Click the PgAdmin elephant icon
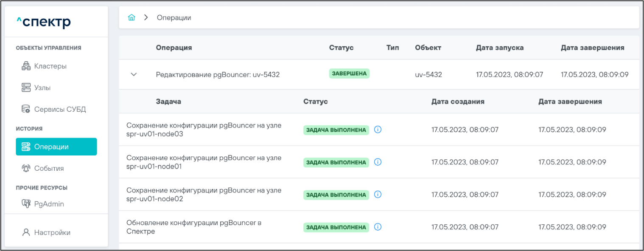The width and height of the screenshot is (644, 251). 26,204
